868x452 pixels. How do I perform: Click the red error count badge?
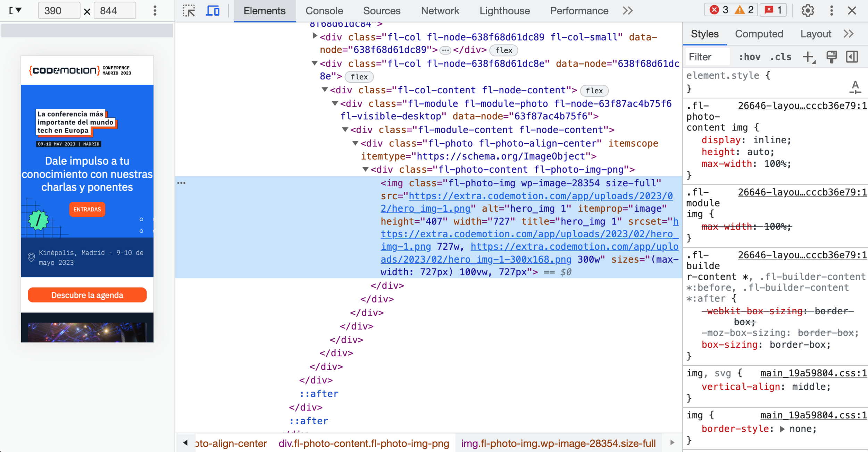[719, 10]
